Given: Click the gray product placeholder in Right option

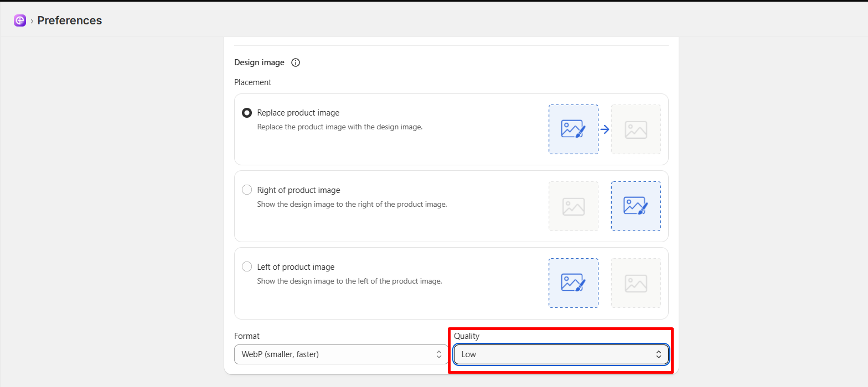Looking at the screenshot, I should pos(573,206).
